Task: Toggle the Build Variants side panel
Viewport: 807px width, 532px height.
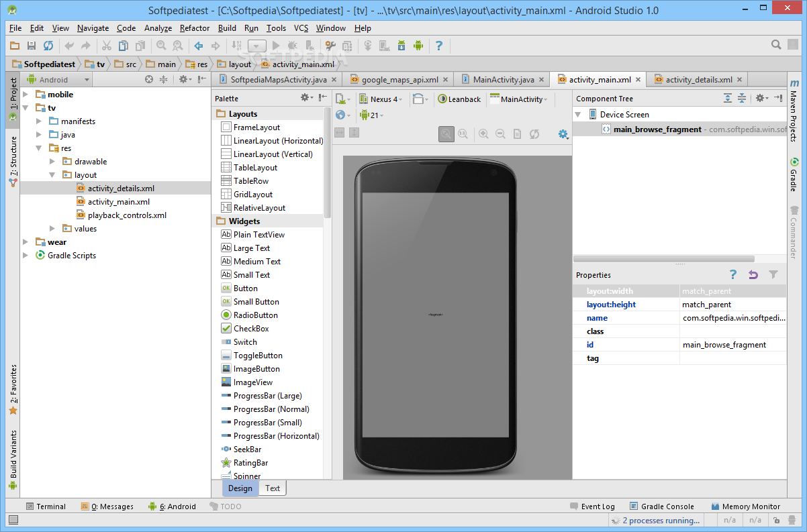Action: pos(13,460)
